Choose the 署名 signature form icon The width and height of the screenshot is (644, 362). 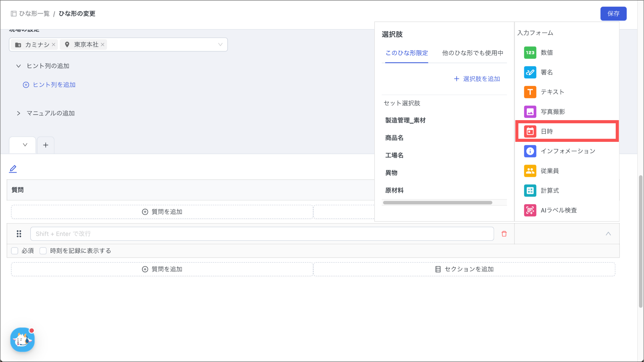point(530,72)
